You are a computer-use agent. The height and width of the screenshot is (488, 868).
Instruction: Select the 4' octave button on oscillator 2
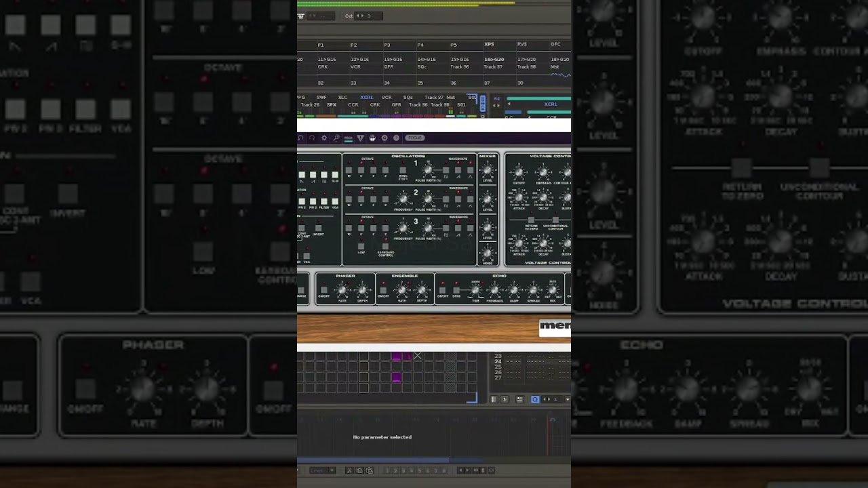(x=373, y=199)
